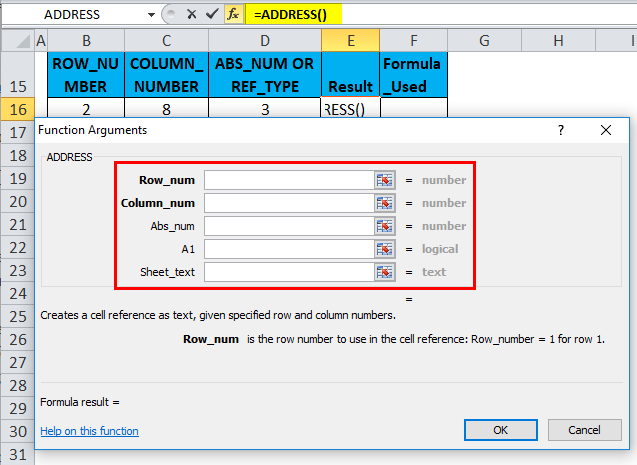Click the Name Box showing ADDRESS

[x=73, y=15]
